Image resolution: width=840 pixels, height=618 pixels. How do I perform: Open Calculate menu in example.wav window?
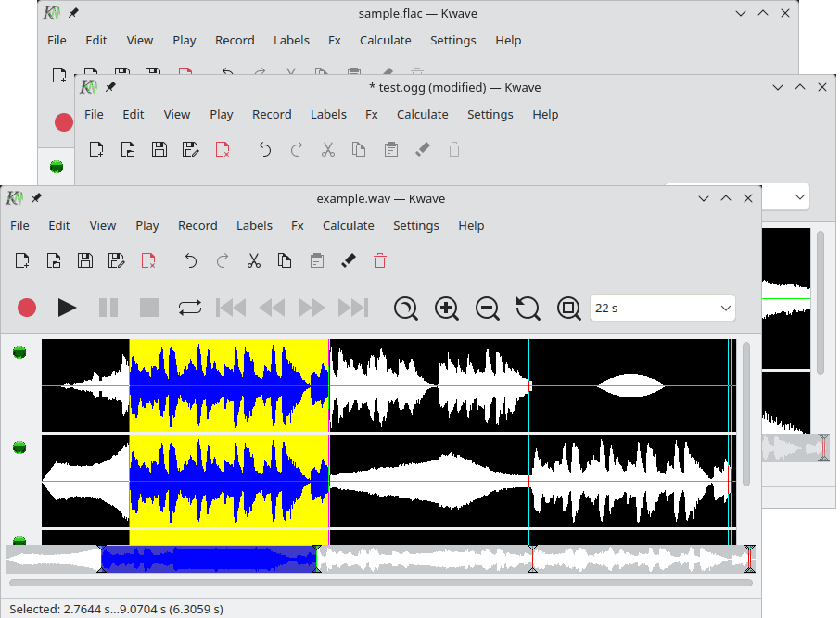coord(349,225)
